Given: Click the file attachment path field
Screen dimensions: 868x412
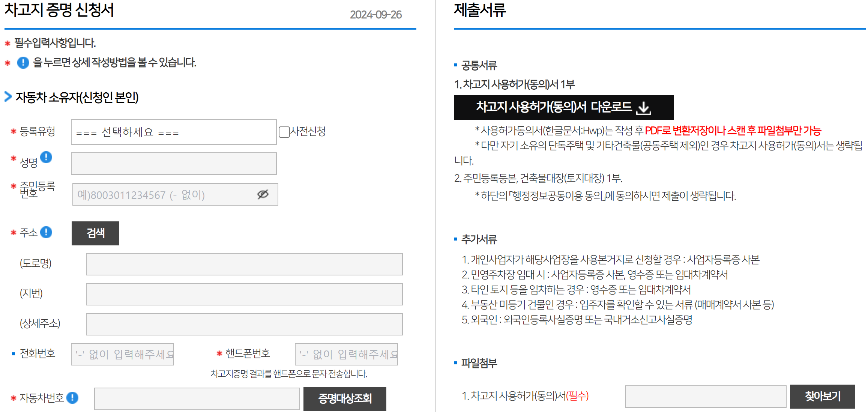Looking at the screenshot, I should [705, 396].
